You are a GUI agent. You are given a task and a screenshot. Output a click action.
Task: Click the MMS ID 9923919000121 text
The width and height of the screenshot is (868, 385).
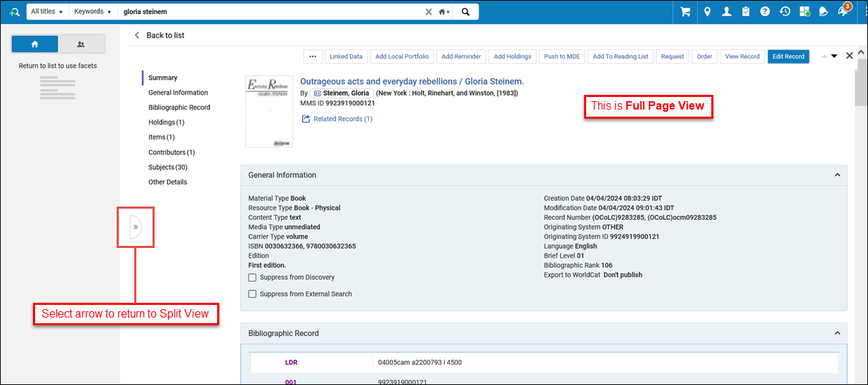click(337, 103)
